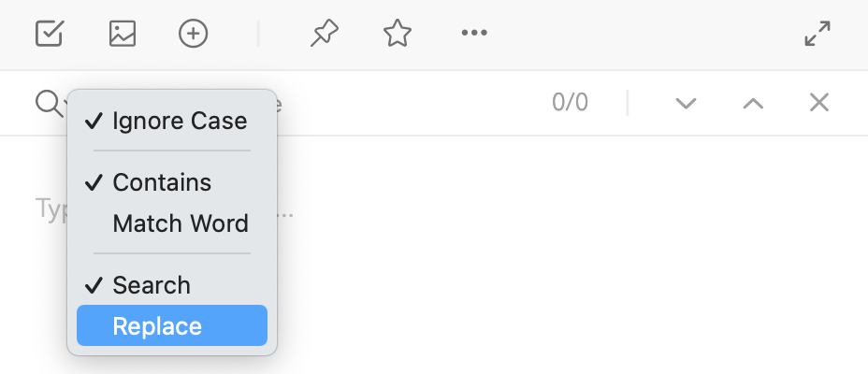The height and width of the screenshot is (374, 868).
Task: Toggle the Ignore Case option
Action: point(171,121)
